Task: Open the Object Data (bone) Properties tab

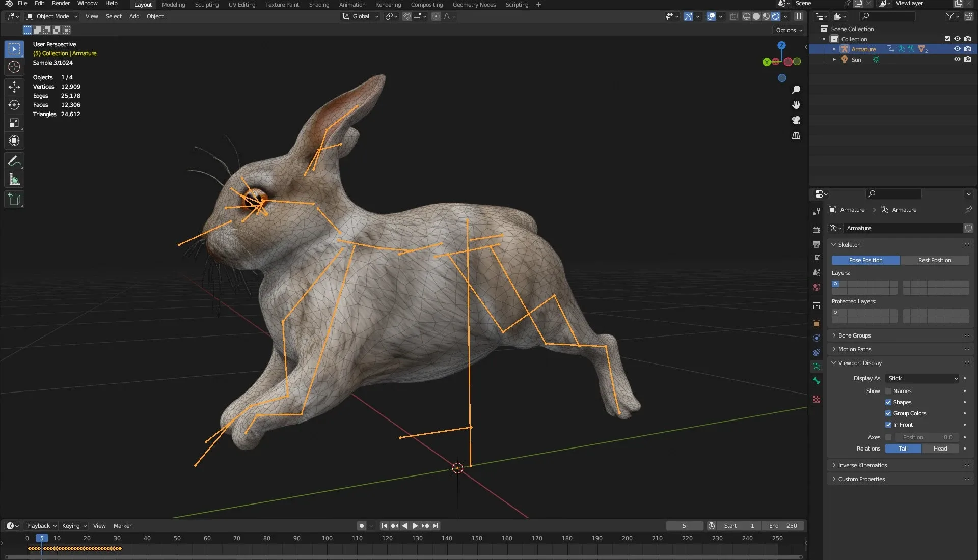Action: coord(816,381)
